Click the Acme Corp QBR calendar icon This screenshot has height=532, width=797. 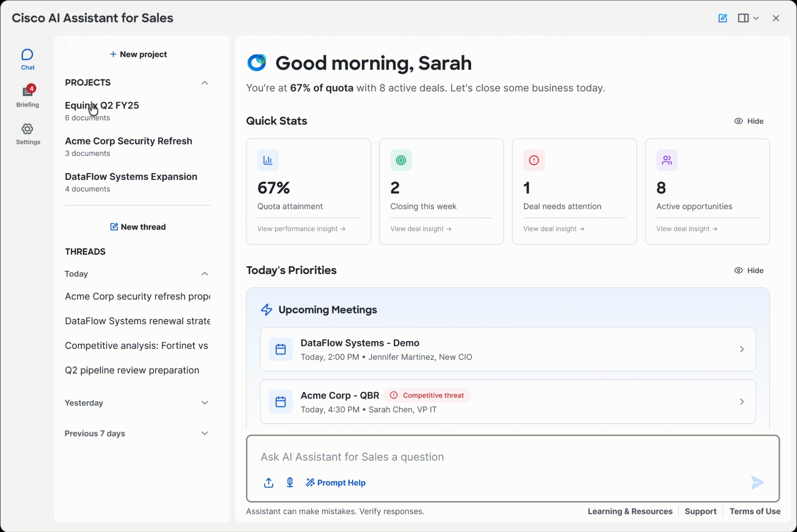pos(281,402)
